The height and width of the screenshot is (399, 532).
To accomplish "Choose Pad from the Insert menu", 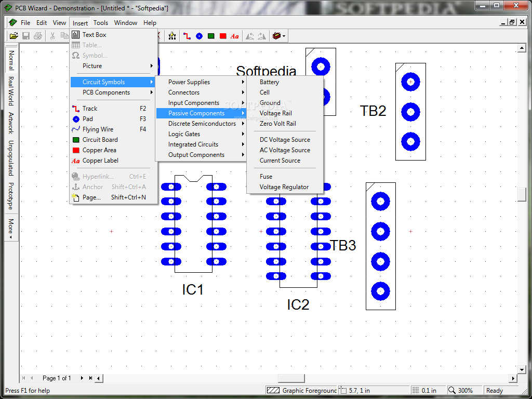I will (114, 119).
